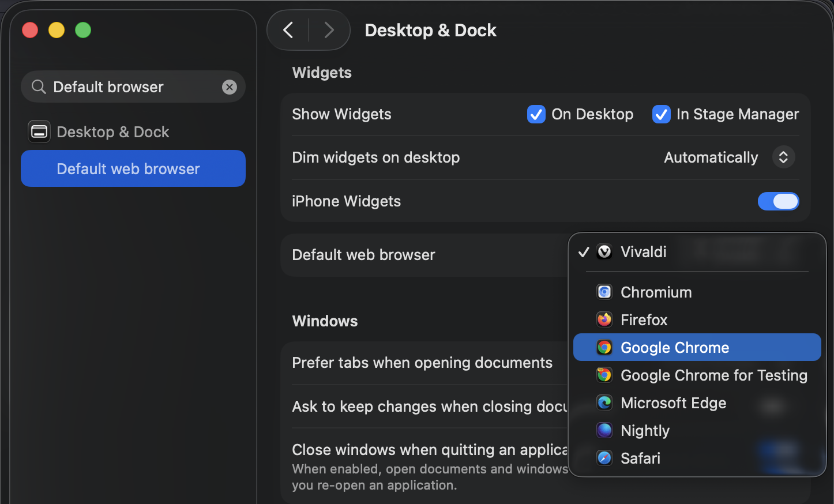
Task: Click the Google Chrome icon
Action: (604, 347)
